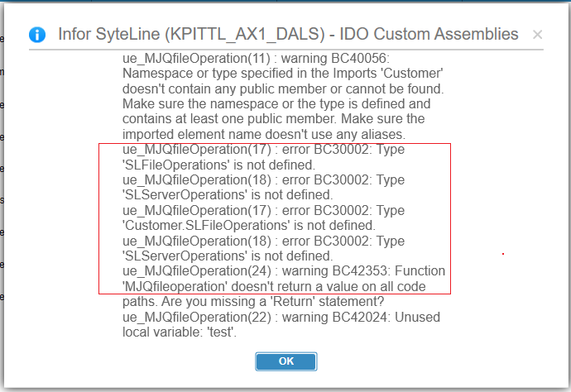571x392 pixels.
Task: Select the last ue_MJQfileOperation(18) error line
Action: (263, 241)
